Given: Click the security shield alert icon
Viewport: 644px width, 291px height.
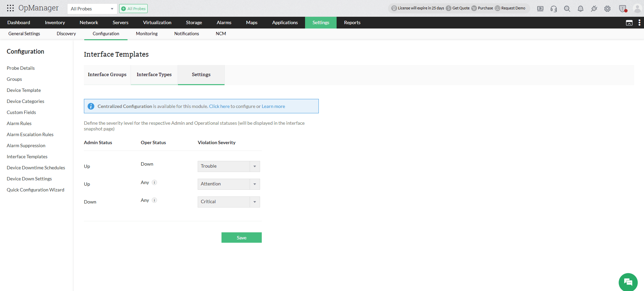Looking at the screenshot, I should [x=623, y=9].
